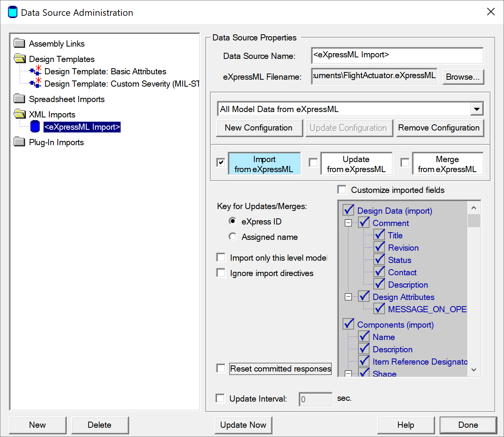Viewport: 504px width, 437px height.
Task: Collapse the Comment node in field tree
Action: click(x=348, y=223)
